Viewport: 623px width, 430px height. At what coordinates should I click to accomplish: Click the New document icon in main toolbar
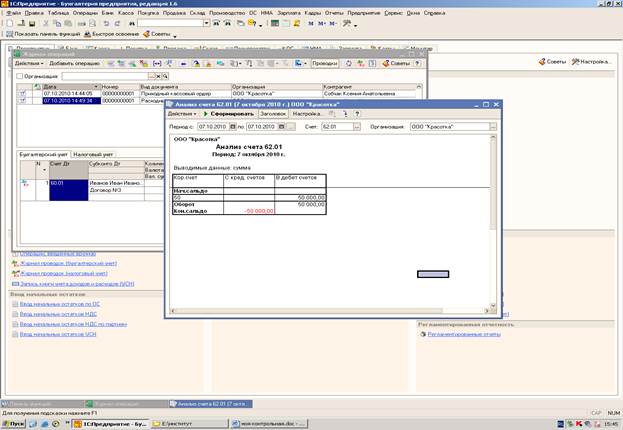(x=10, y=24)
